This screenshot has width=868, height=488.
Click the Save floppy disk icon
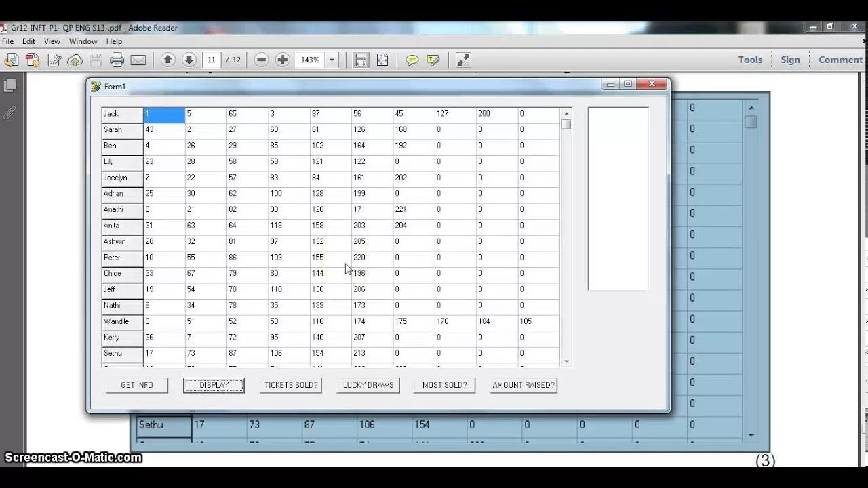pyautogui.click(x=96, y=60)
